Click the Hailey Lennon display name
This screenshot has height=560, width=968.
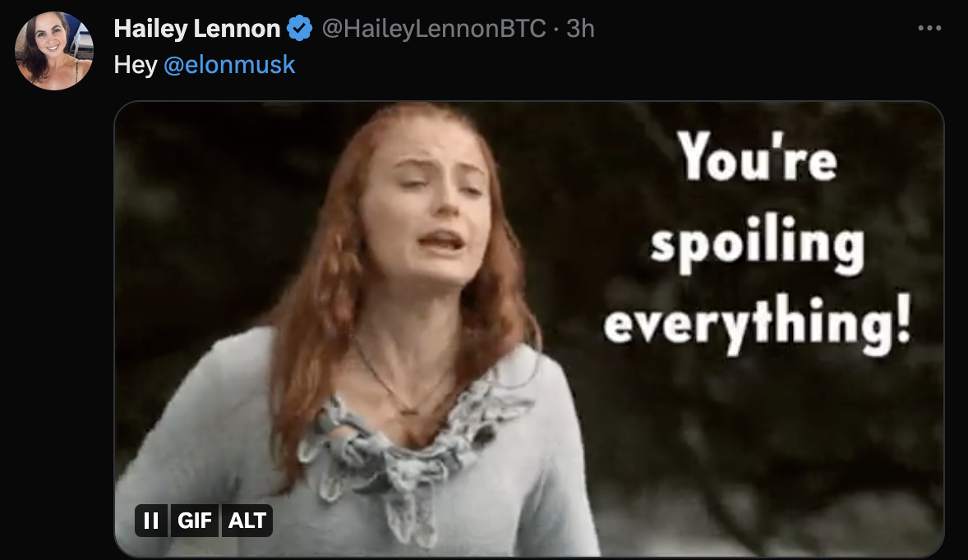[196, 29]
